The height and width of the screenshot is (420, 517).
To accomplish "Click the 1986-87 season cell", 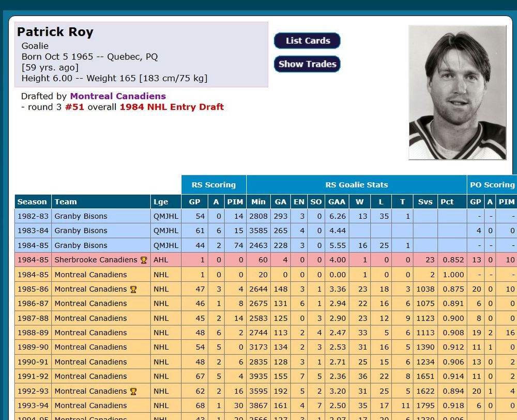I will coord(33,304).
